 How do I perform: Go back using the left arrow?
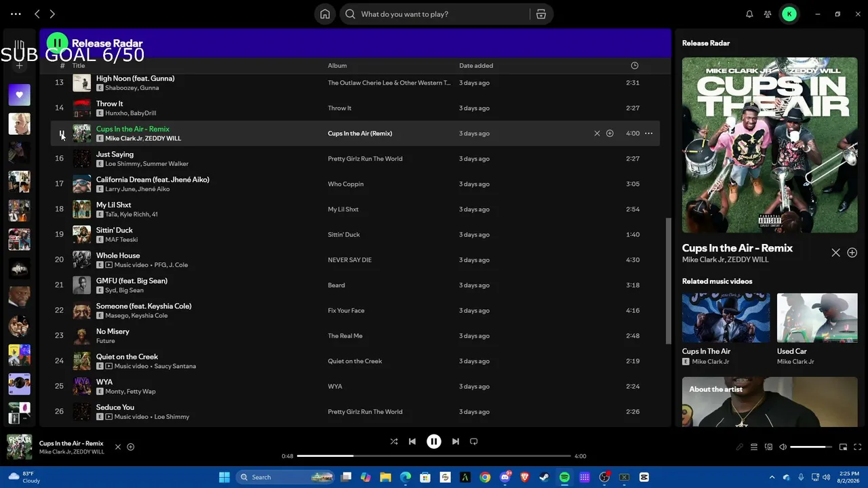pos(37,14)
